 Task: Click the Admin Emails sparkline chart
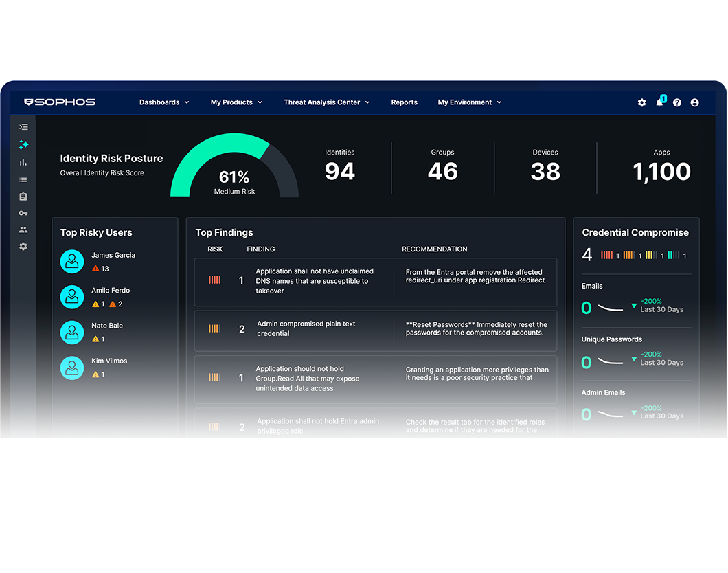[x=611, y=414]
